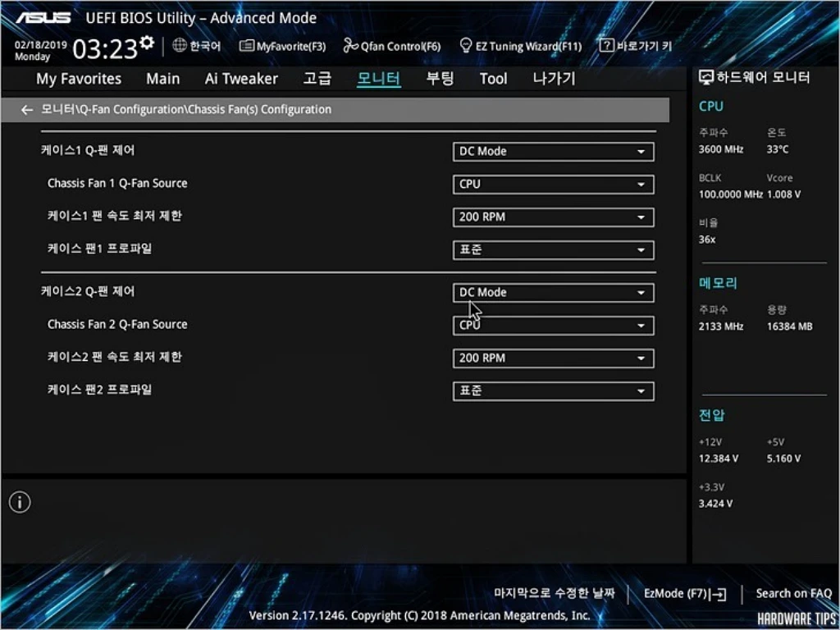Select the 케이스1 Q-팬 제어 label
The width and height of the screenshot is (840, 630).
coord(88,150)
